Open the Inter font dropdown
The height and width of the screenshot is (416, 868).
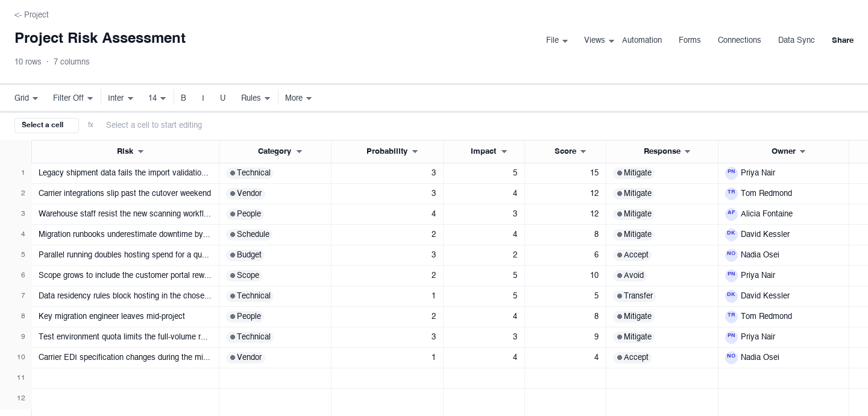121,98
